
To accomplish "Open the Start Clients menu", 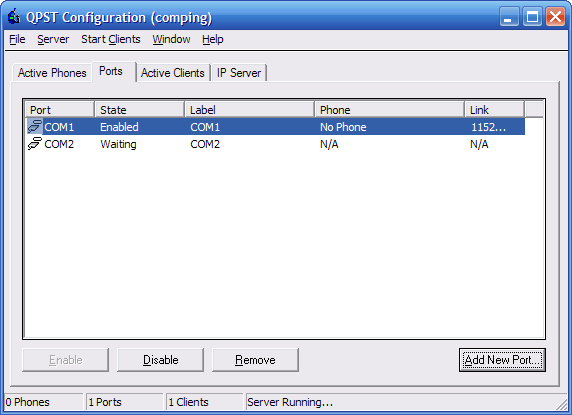I will click(x=111, y=39).
